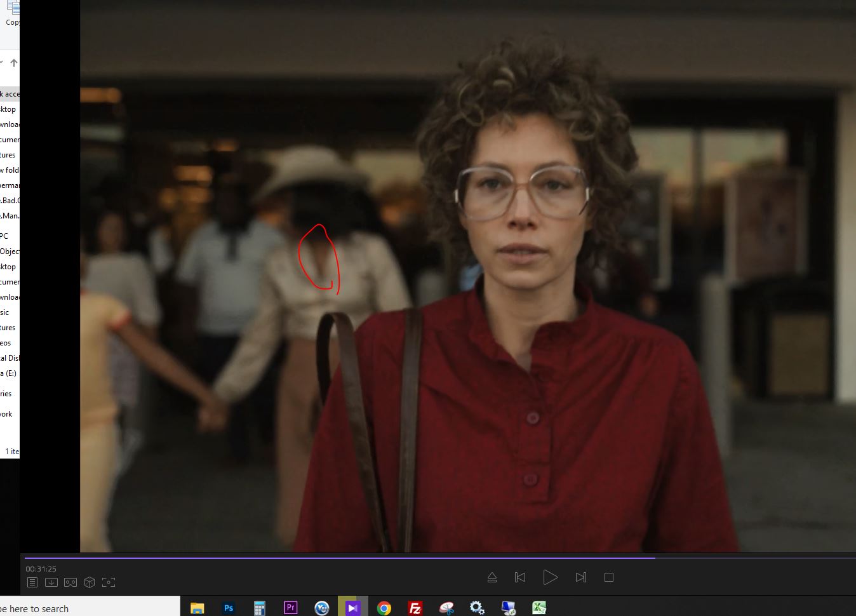This screenshot has height=616, width=856.
Task: Click the Windows taskbar search box
Action: pos(89,608)
